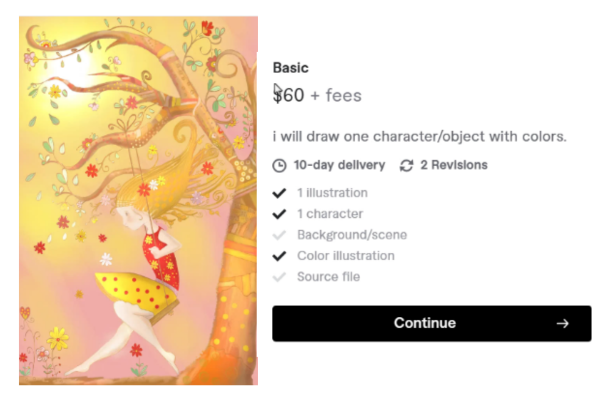Click the greyed checkmark beside Background/scene
600x400 pixels.
[x=279, y=235]
